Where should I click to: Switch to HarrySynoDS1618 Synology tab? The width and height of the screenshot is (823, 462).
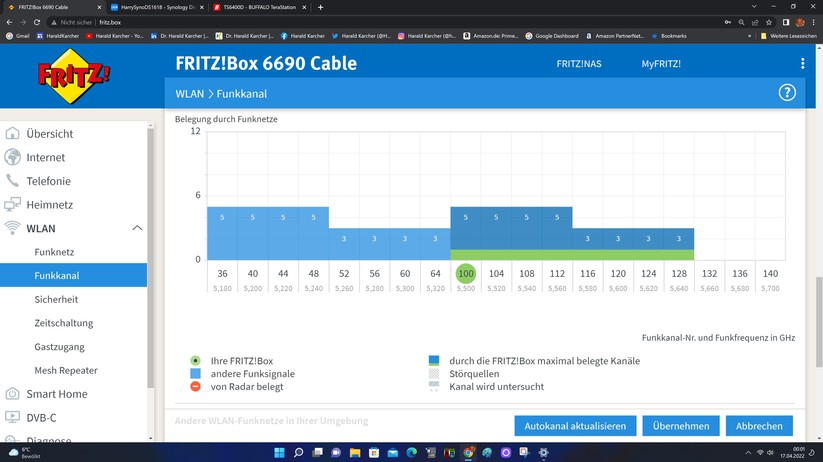point(158,7)
